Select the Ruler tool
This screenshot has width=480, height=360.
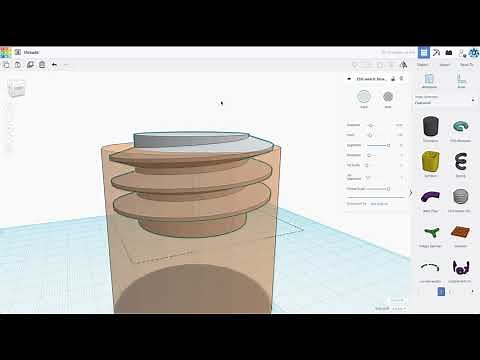pyautogui.click(x=461, y=81)
